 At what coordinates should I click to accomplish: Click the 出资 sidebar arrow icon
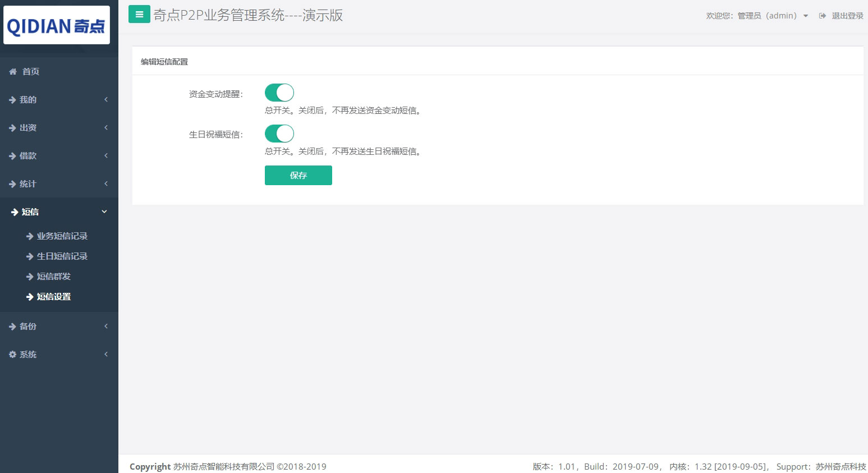tap(105, 127)
